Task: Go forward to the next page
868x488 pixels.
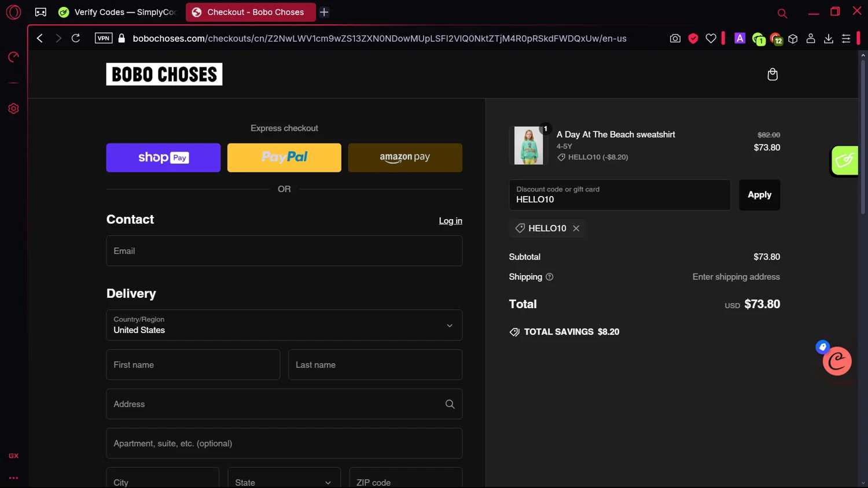Action: point(58,38)
